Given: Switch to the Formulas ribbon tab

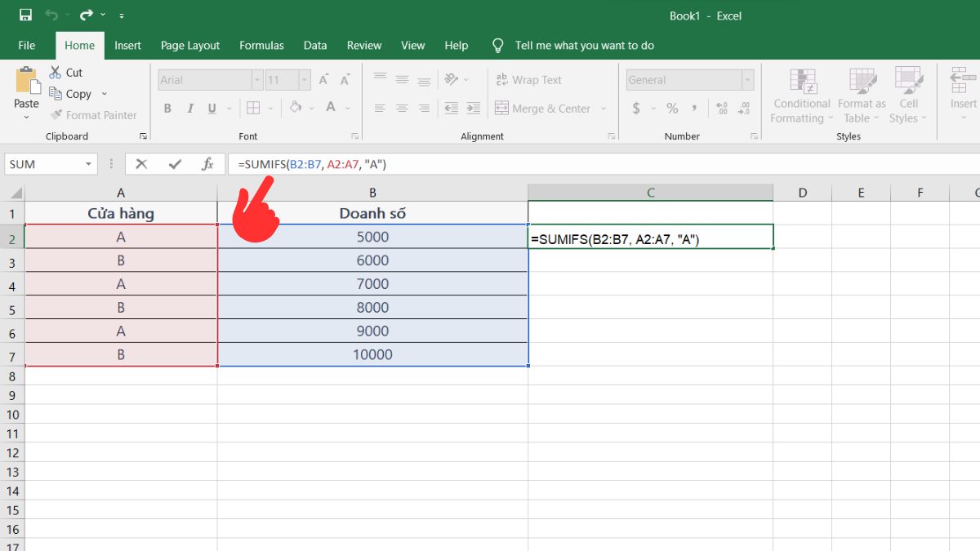Looking at the screenshot, I should click(x=261, y=46).
